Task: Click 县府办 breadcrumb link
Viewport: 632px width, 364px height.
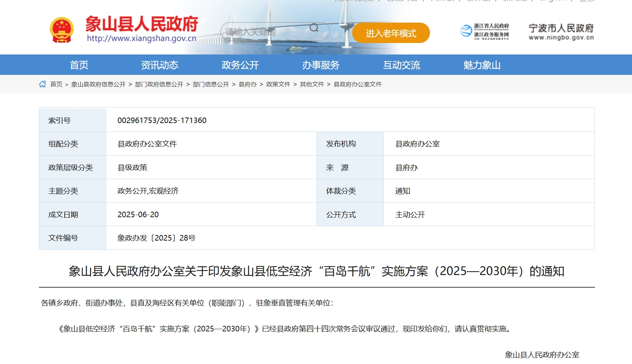Action: [248, 85]
